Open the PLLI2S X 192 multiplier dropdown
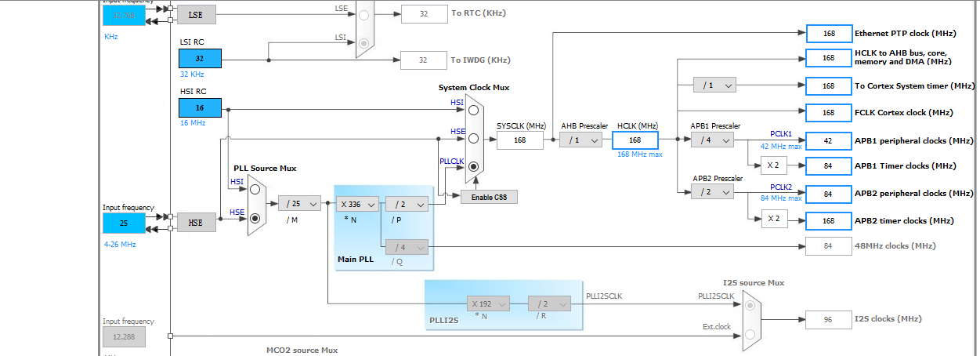The width and height of the screenshot is (980, 356). coord(488,303)
